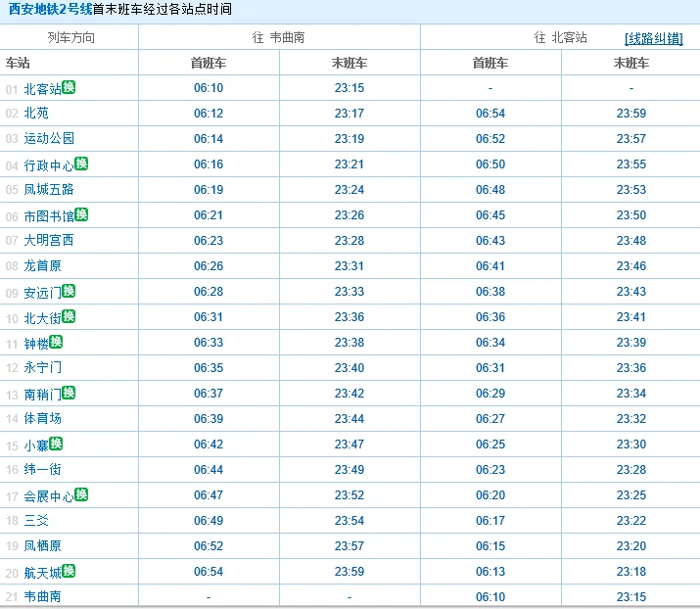700x609 pixels.
Task: Open station link 行政中心
Action: point(49,165)
